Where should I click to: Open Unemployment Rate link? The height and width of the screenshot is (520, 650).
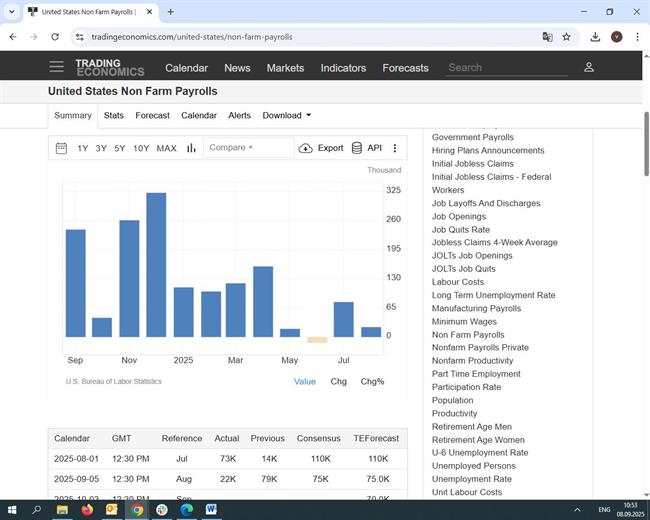[x=472, y=479]
